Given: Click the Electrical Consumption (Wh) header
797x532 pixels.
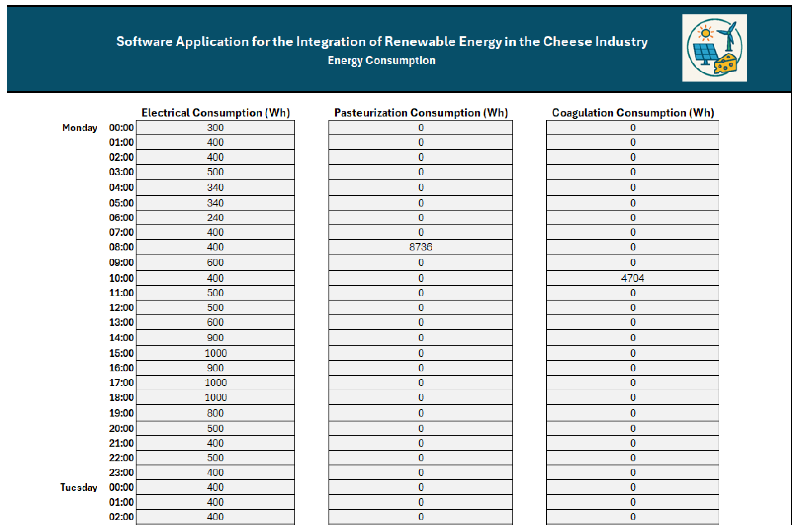Looking at the screenshot, I should [215, 113].
